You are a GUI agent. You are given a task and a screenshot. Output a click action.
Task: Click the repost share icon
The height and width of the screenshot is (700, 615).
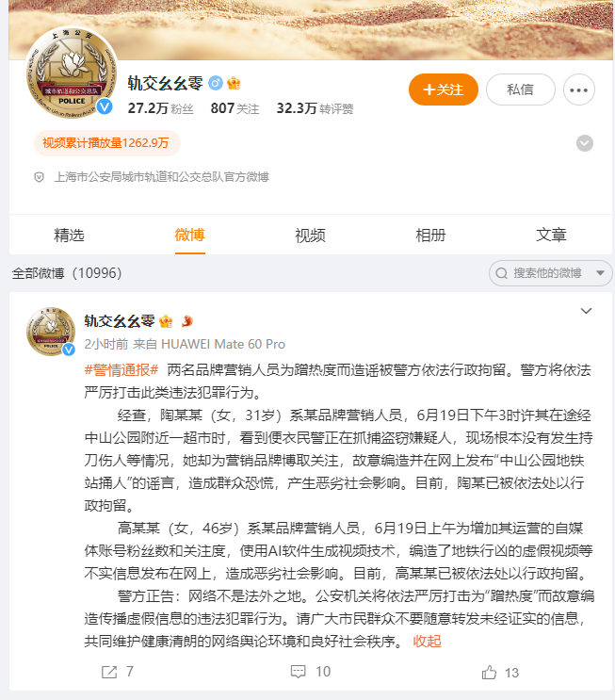[x=109, y=672]
